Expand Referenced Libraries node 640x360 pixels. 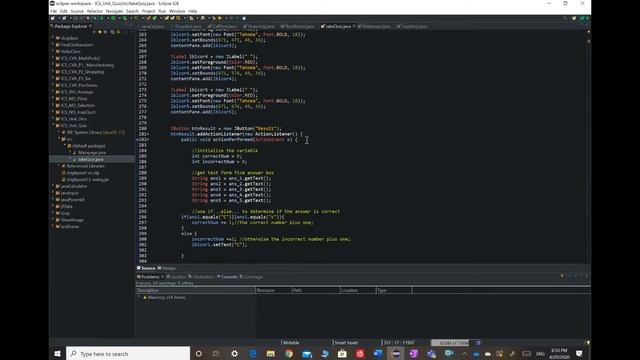pyautogui.click(x=59, y=166)
